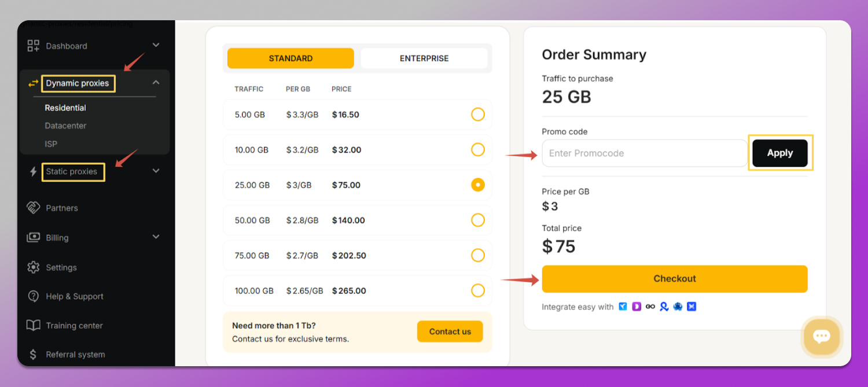Screen dimensions: 868x387
Task: Switch to the ENTERPRISE tab
Action: tap(424, 58)
